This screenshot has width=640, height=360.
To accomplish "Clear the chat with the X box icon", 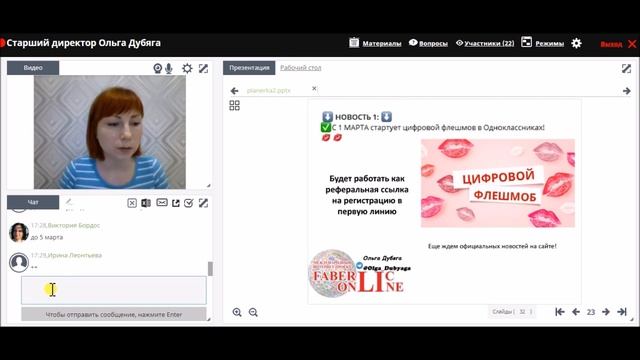I will click(132, 203).
